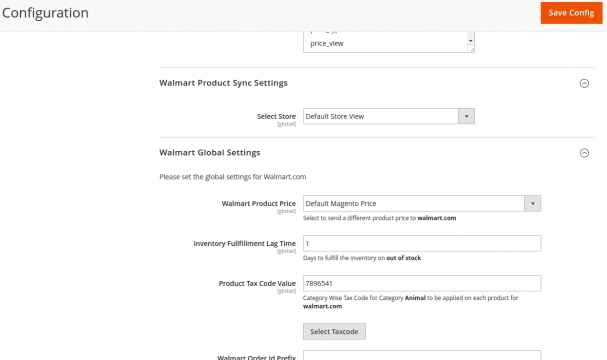Click the Walmart Product Sync Settings heading
This screenshot has width=607, height=360.
[223, 83]
